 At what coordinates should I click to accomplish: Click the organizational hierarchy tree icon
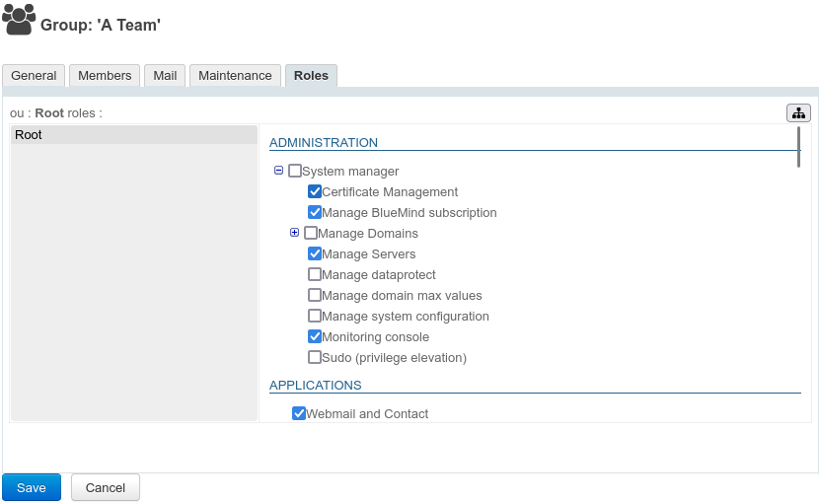click(x=798, y=113)
